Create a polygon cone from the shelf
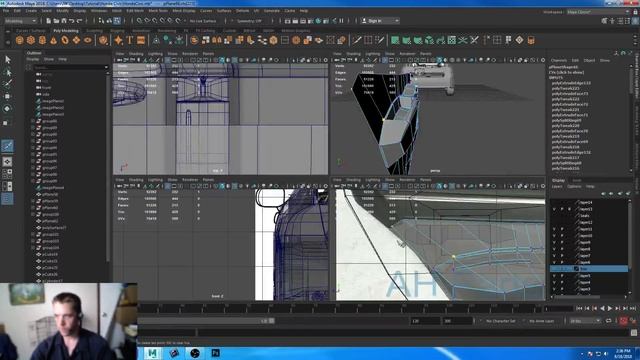The height and width of the screenshot is (360, 640). coord(53,40)
